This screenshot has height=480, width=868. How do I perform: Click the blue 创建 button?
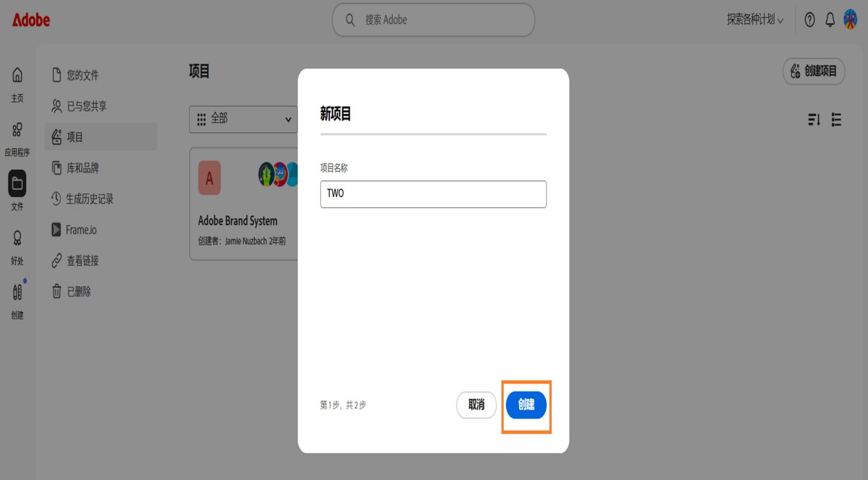click(x=526, y=404)
